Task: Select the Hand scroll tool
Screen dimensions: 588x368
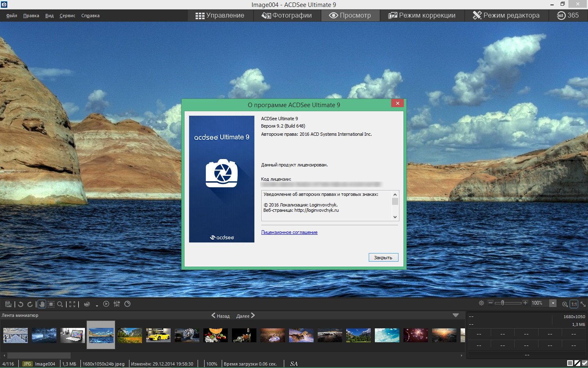Action: pos(42,304)
